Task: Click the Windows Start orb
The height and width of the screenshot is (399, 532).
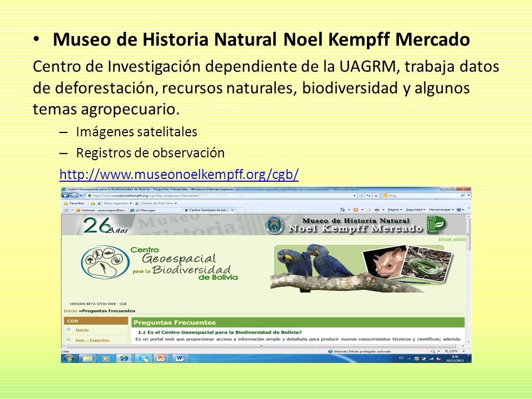Action: [x=69, y=359]
